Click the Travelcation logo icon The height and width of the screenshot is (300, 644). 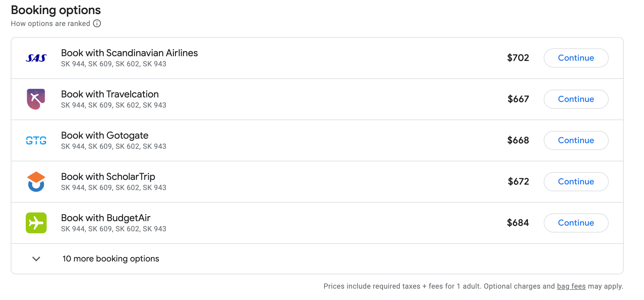[36, 99]
